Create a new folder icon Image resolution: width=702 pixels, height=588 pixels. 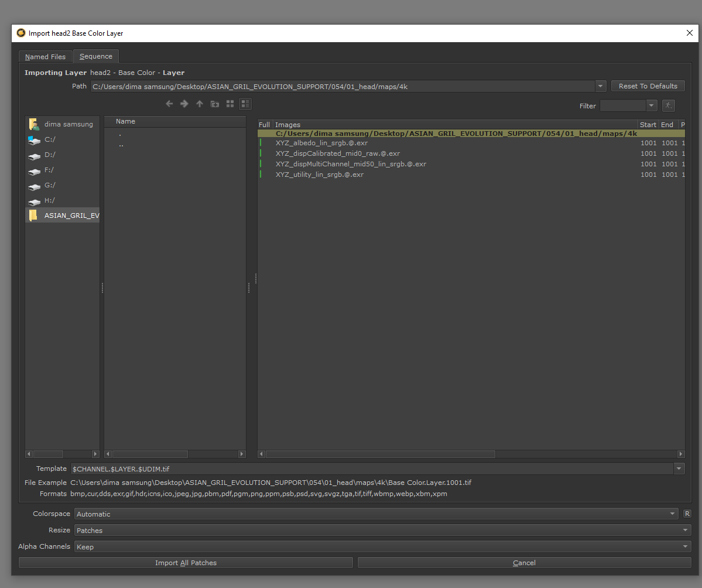[x=215, y=104]
